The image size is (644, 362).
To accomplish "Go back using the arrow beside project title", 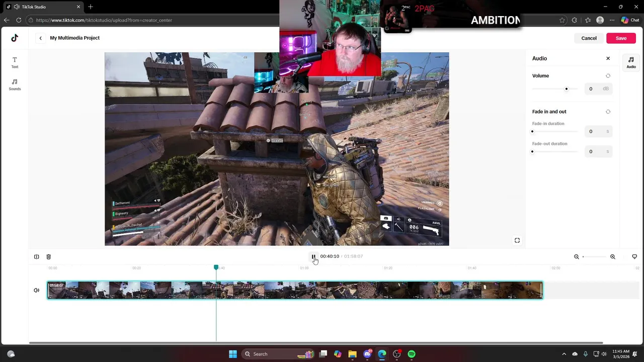I will pos(40,38).
